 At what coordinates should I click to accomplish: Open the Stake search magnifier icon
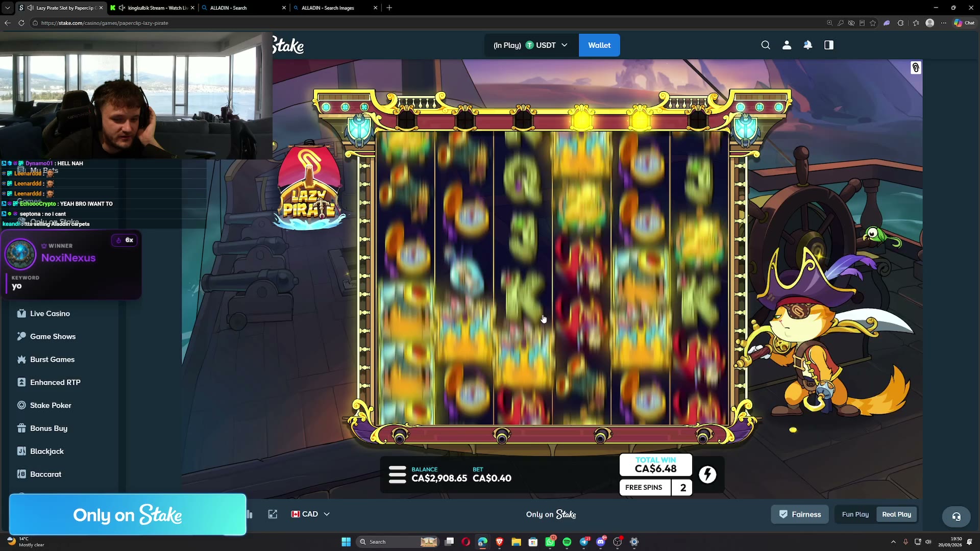point(766,45)
